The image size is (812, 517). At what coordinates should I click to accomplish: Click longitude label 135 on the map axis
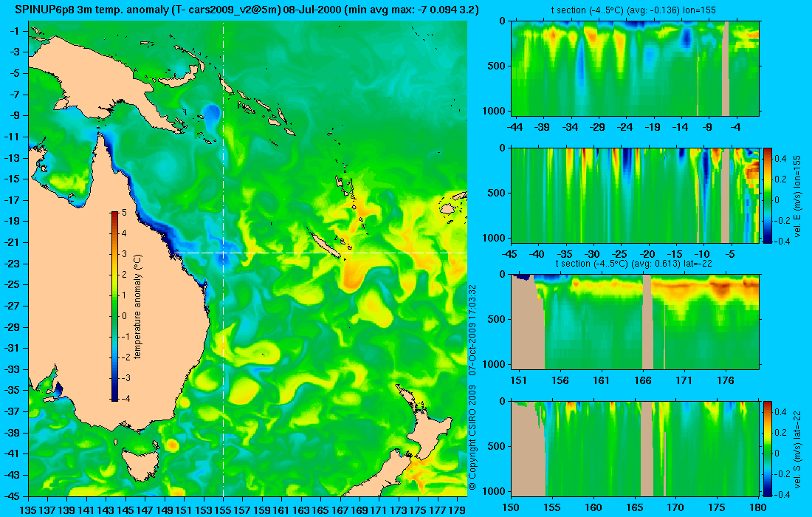tap(28, 510)
